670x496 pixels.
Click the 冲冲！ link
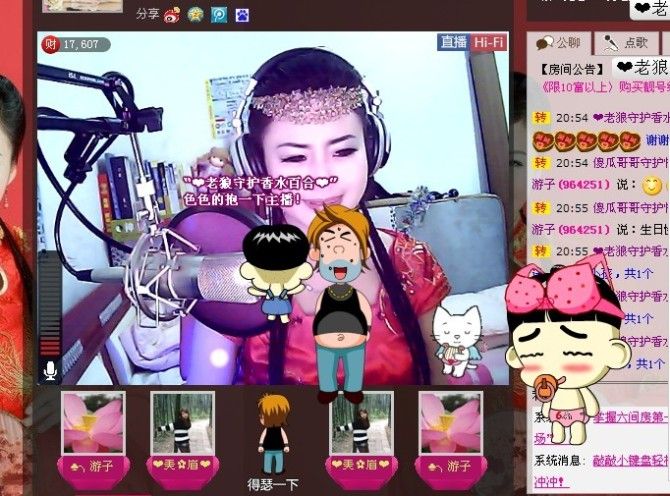click(552, 482)
